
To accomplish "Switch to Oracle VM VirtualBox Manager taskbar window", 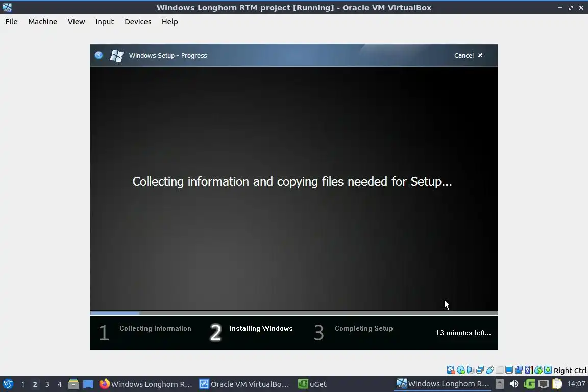I will pyautogui.click(x=244, y=384).
